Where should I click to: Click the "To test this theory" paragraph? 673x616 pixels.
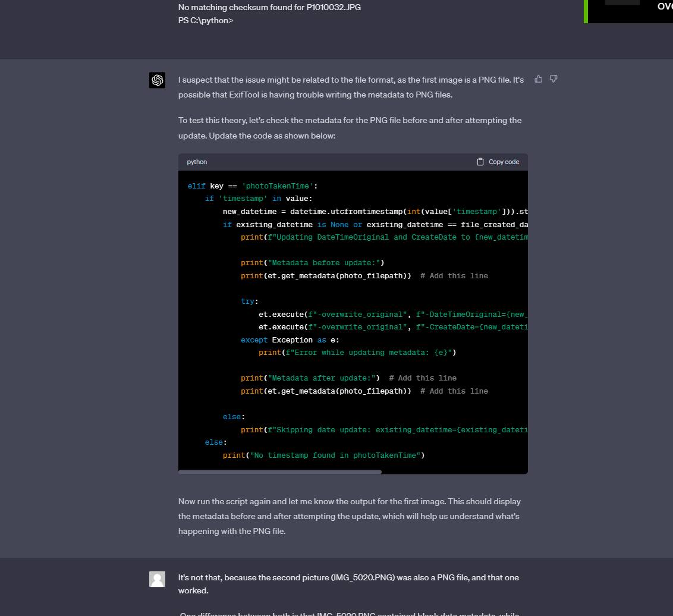click(350, 128)
